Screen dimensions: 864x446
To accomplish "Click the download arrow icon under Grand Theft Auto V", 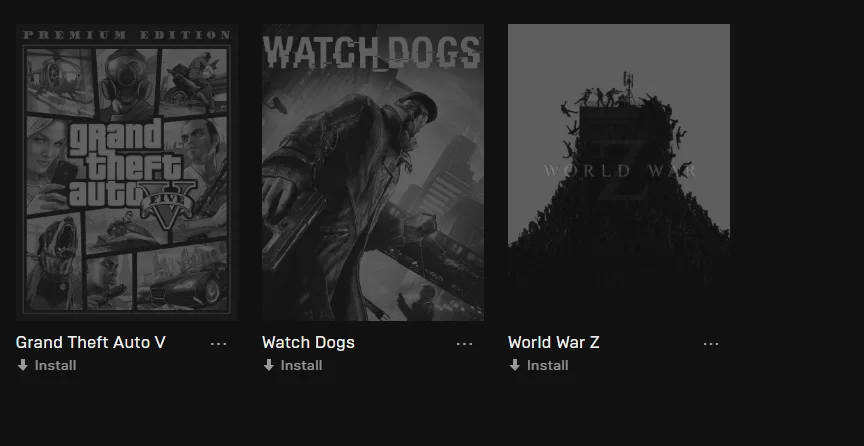I will click(x=23, y=365).
